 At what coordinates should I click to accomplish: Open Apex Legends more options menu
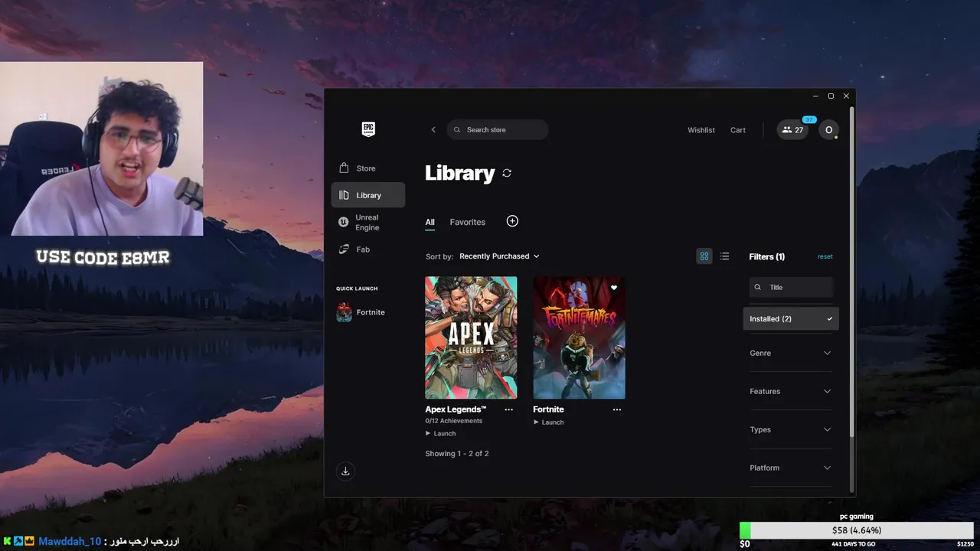coord(508,409)
